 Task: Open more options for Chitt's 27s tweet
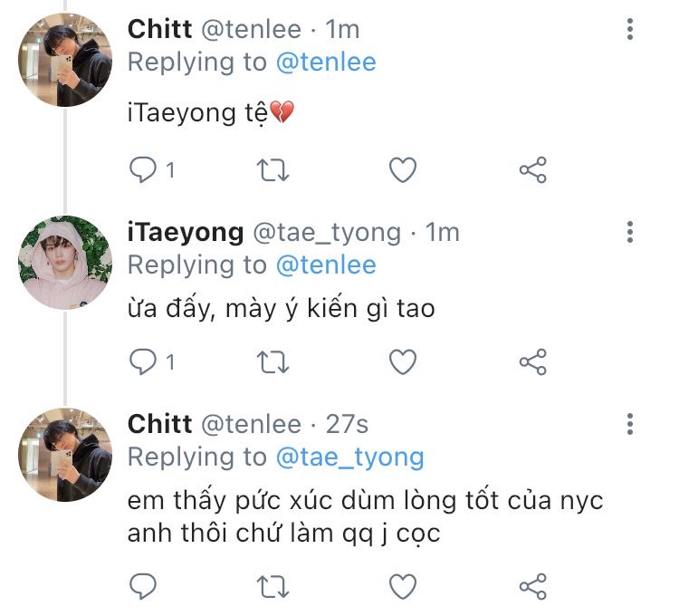pos(630,424)
